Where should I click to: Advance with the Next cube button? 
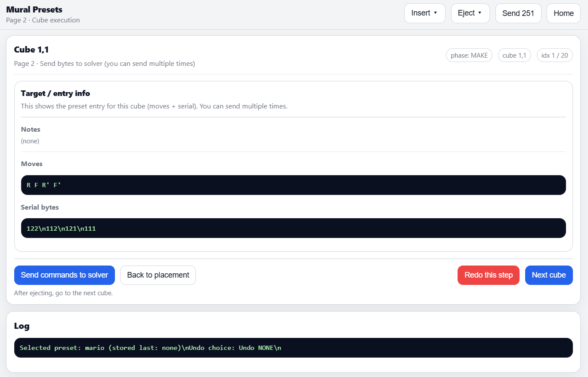coord(548,275)
